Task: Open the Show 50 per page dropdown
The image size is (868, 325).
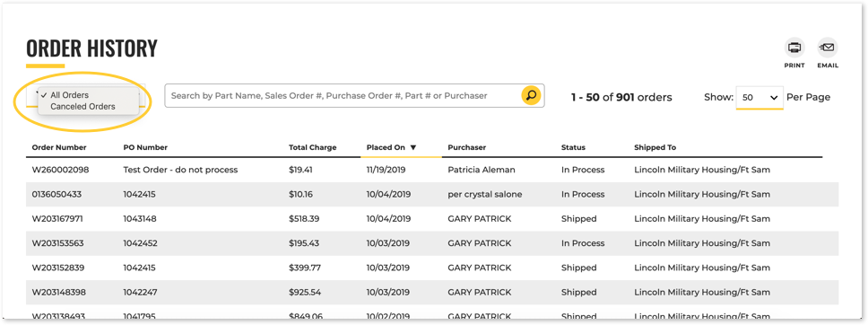Action: coord(759,97)
